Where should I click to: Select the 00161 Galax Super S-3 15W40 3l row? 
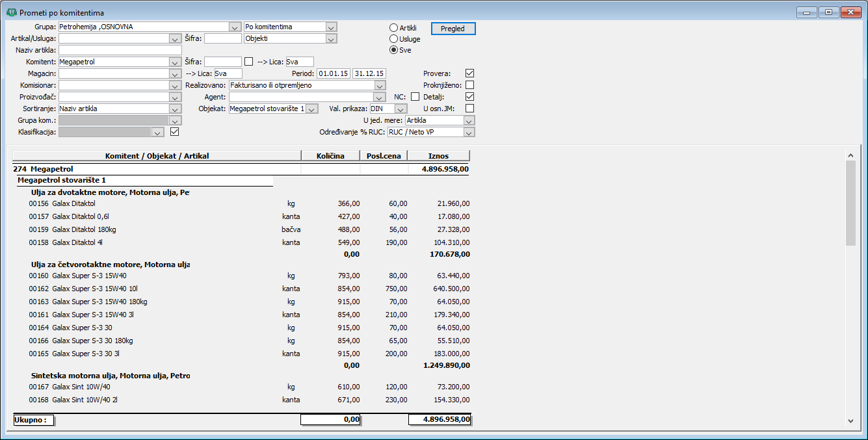[x=249, y=315]
